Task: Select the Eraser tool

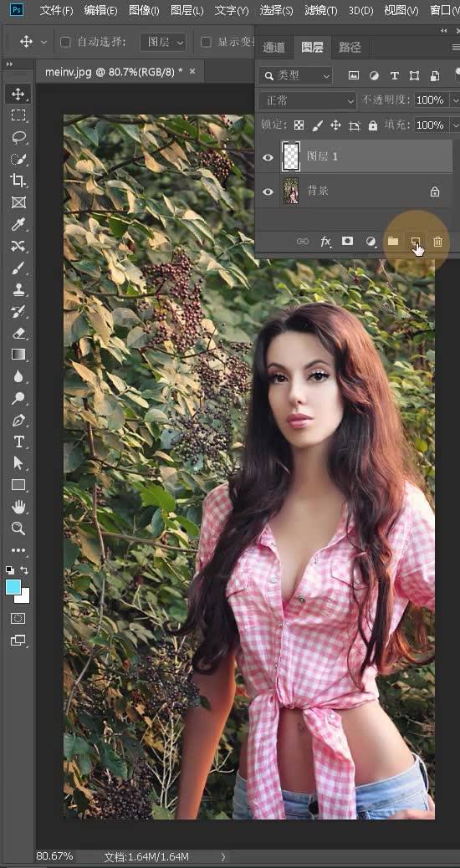Action: 18,334
